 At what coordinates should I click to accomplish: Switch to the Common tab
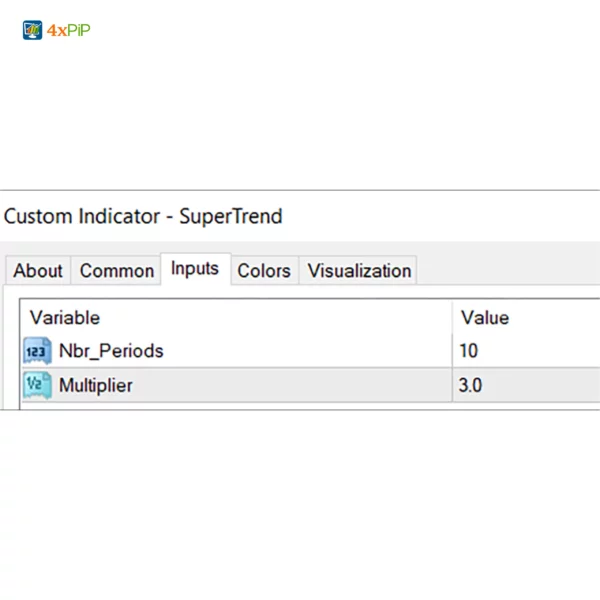click(117, 271)
